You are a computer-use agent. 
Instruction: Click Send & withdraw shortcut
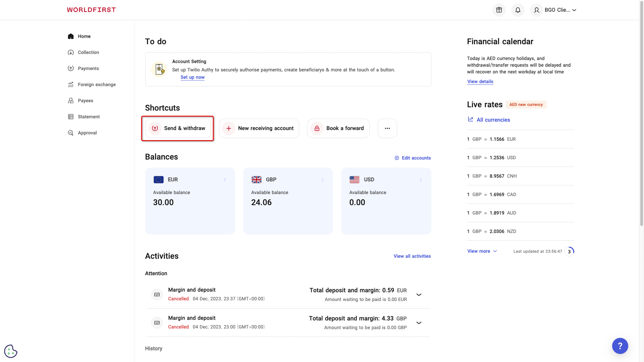177,128
